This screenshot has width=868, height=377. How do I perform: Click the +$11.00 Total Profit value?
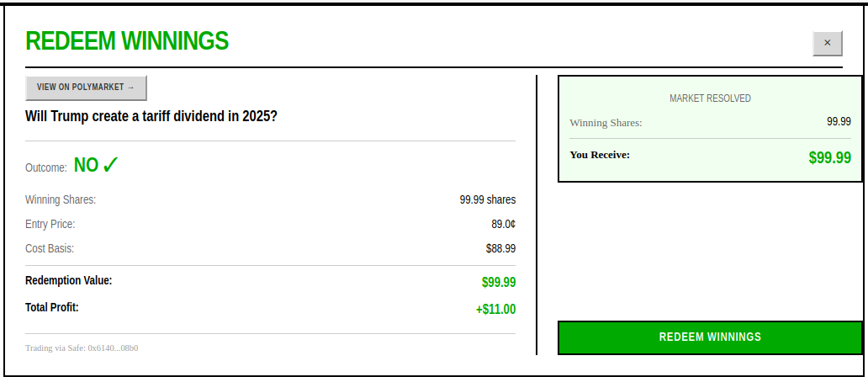tap(495, 309)
